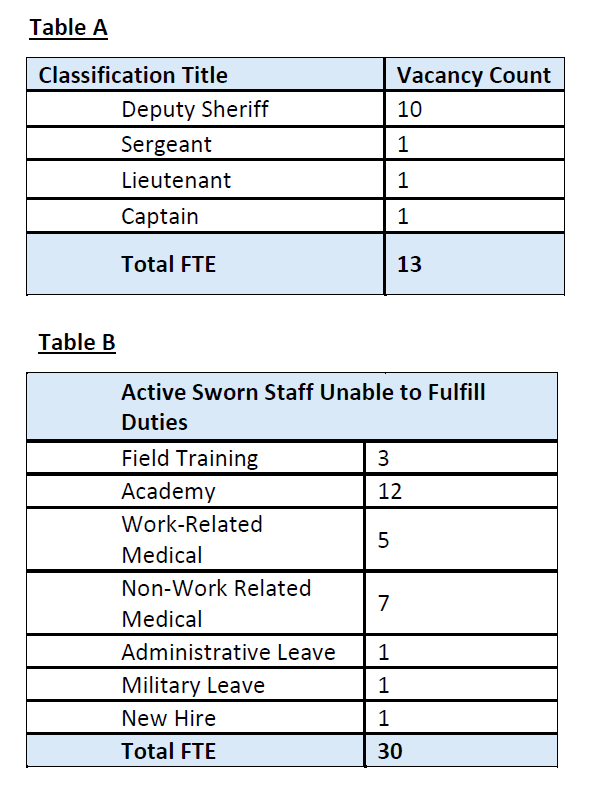This screenshot has width=603, height=790.
Task: Select the "Non-Work Related Medical" cell
Action: coord(216,603)
